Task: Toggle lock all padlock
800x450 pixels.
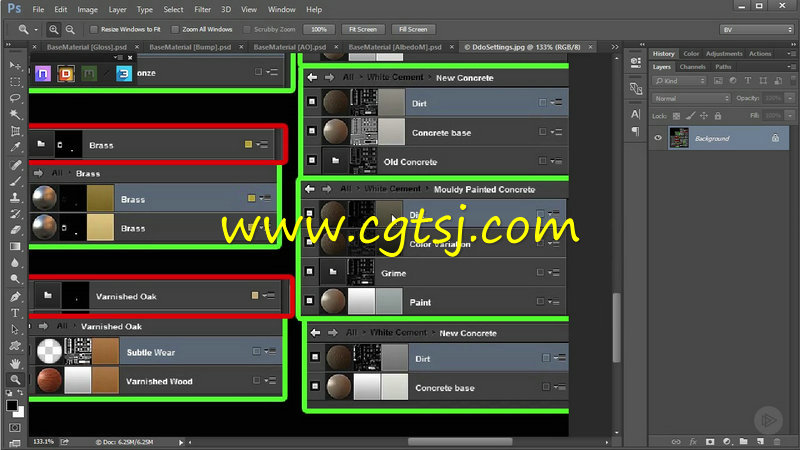Action: tap(717, 116)
